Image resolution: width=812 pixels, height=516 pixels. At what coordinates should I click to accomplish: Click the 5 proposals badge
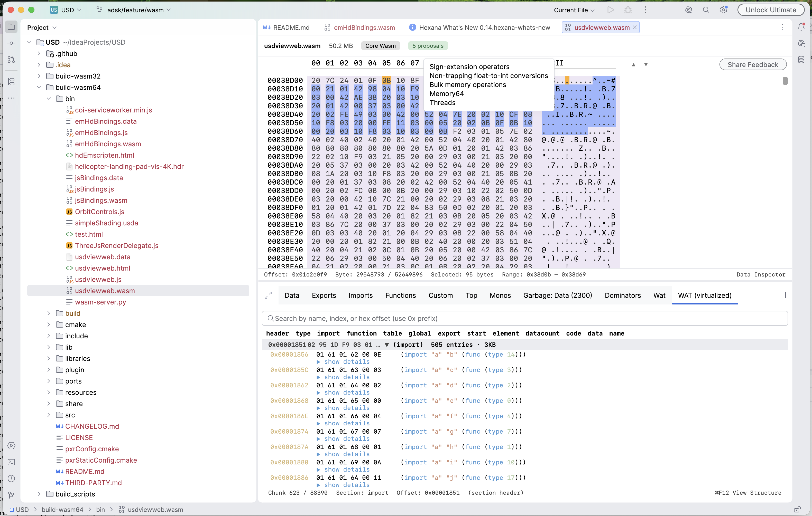point(428,46)
